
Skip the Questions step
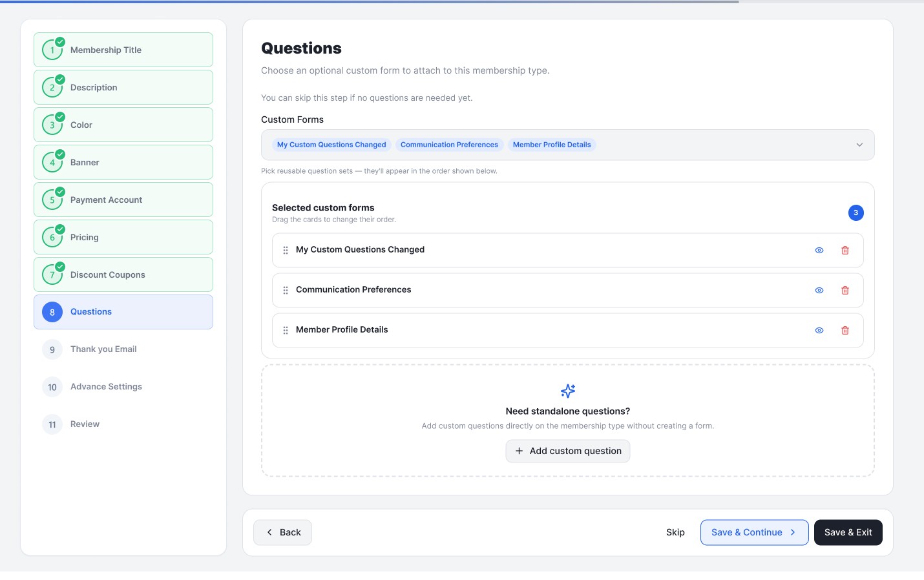pyautogui.click(x=675, y=532)
